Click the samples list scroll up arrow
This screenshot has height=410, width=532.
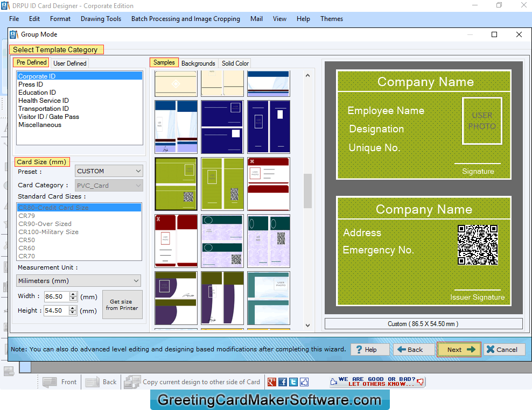308,76
